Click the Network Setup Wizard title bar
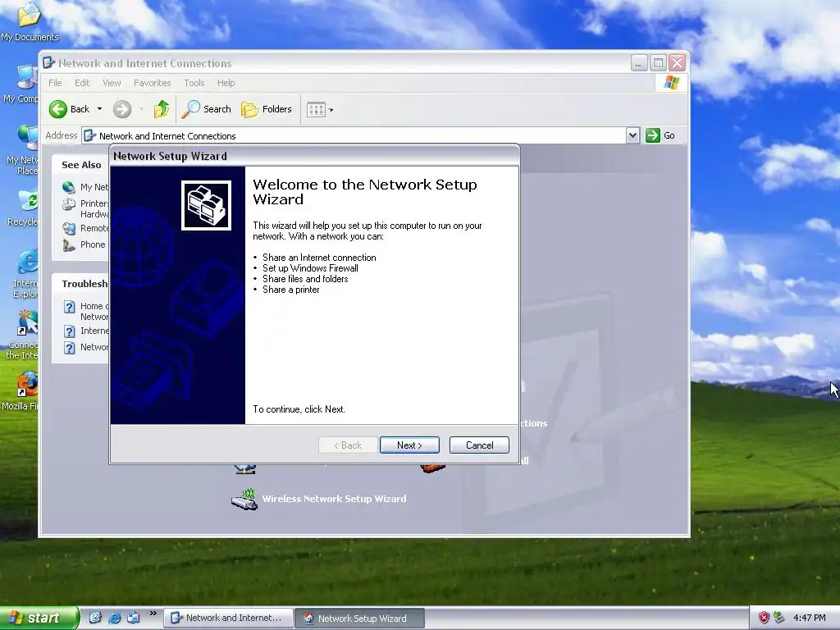 pyautogui.click(x=314, y=156)
